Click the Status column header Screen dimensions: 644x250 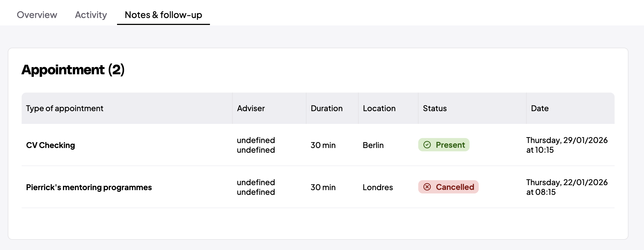(x=435, y=108)
